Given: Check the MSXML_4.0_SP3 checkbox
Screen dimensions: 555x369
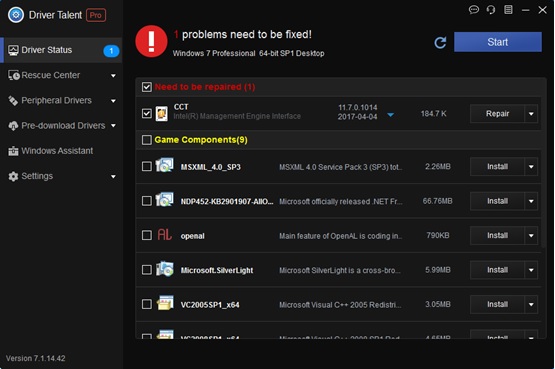Looking at the screenshot, I should tap(147, 166).
